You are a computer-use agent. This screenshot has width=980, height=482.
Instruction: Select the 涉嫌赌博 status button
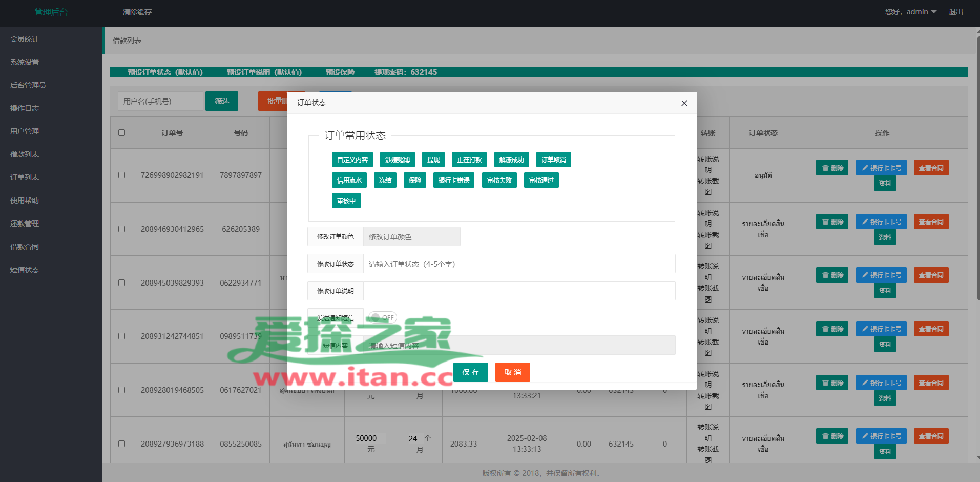point(398,159)
